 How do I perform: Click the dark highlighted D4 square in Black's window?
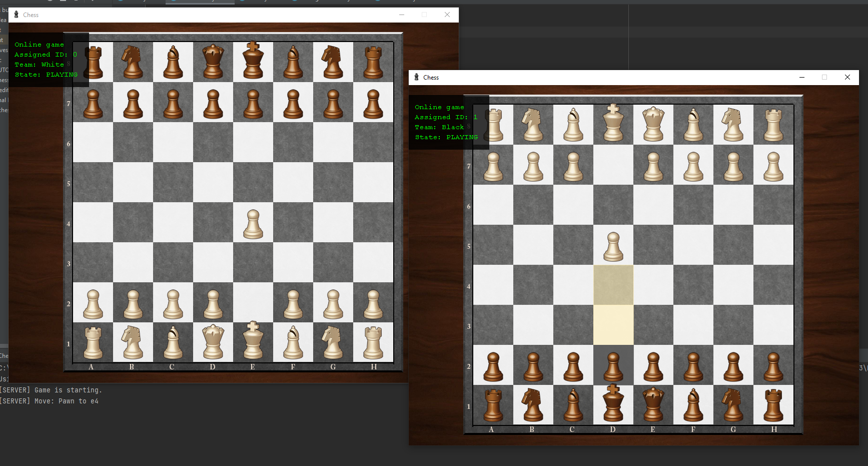coord(613,285)
